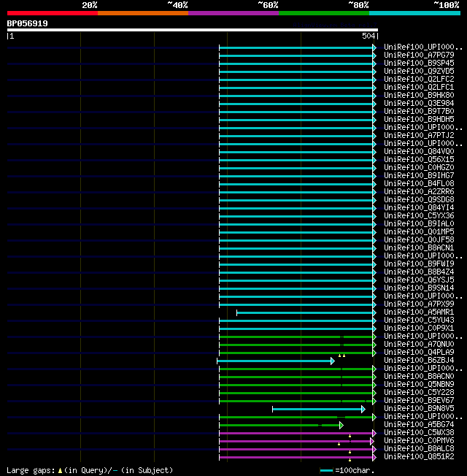This screenshot has height=476, width=467.
Task: Click the shorter cyan alignment bar for A5AMR1
Action: (305, 313)
